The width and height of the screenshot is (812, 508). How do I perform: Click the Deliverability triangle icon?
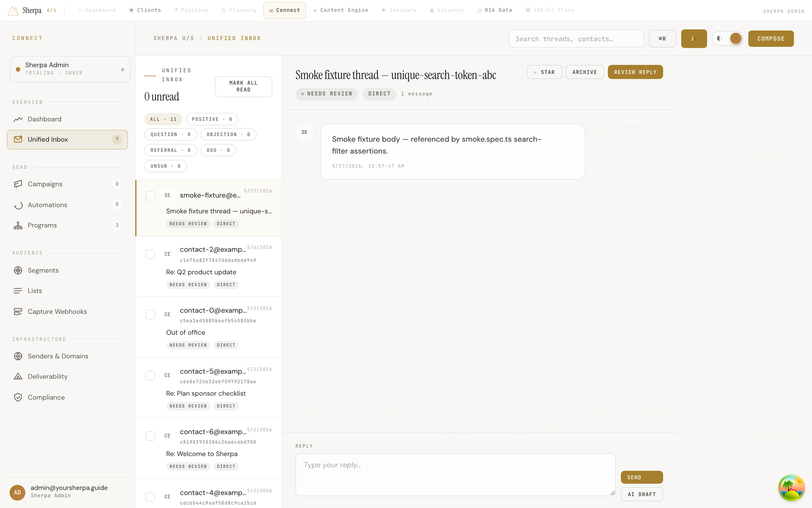point(18,377)
